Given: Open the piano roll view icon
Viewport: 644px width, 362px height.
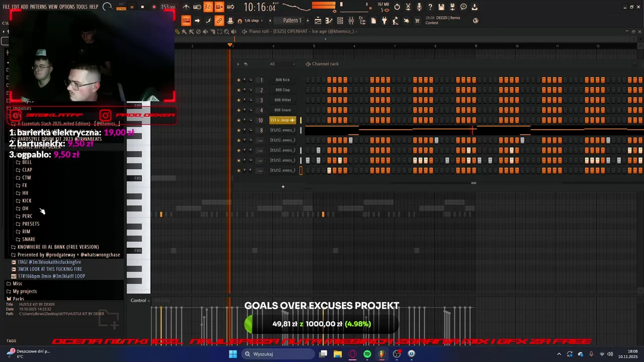Looking at the screenshot, I should click(x=329, y=21).
